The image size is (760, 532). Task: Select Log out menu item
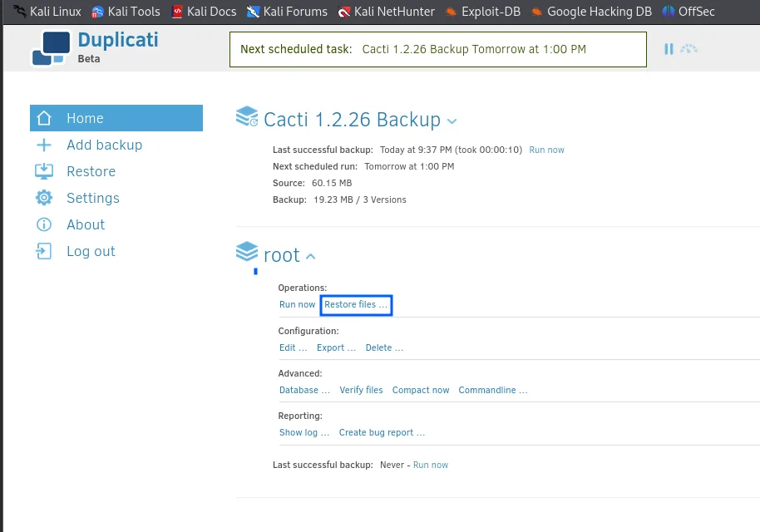91,252
